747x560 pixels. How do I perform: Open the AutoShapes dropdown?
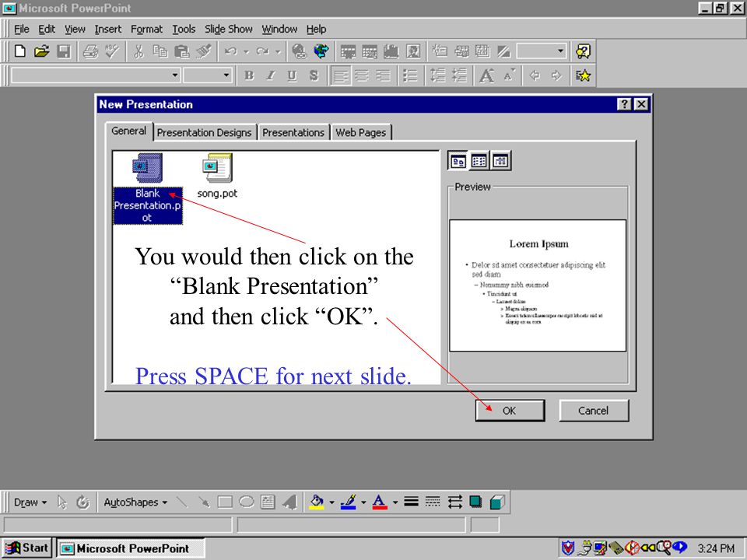[135, 502]
